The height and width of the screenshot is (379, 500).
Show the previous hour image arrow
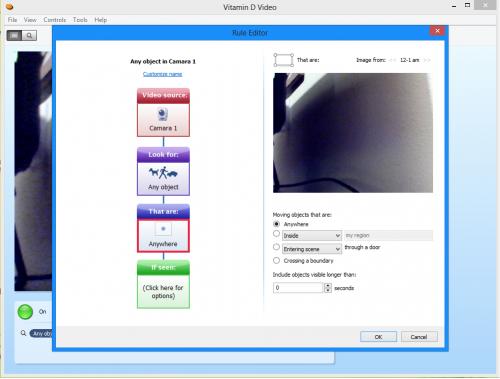tap(392, 60)
